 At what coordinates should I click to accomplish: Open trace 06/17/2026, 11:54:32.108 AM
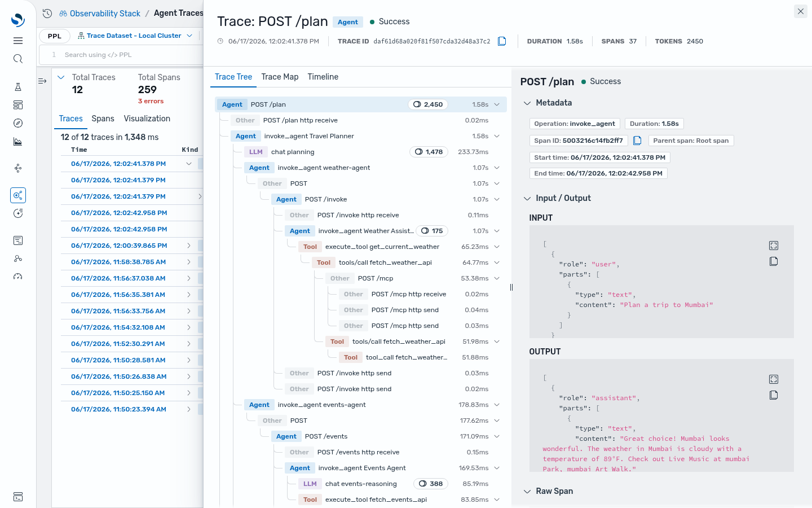118,327
